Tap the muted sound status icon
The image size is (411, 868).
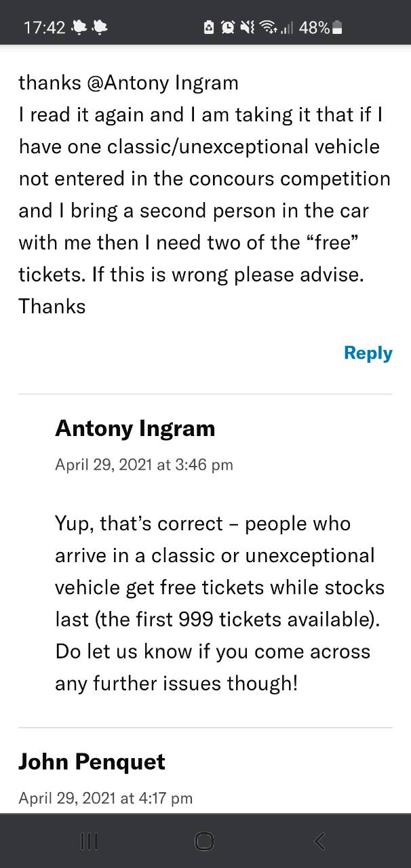[x=248, y=28]
